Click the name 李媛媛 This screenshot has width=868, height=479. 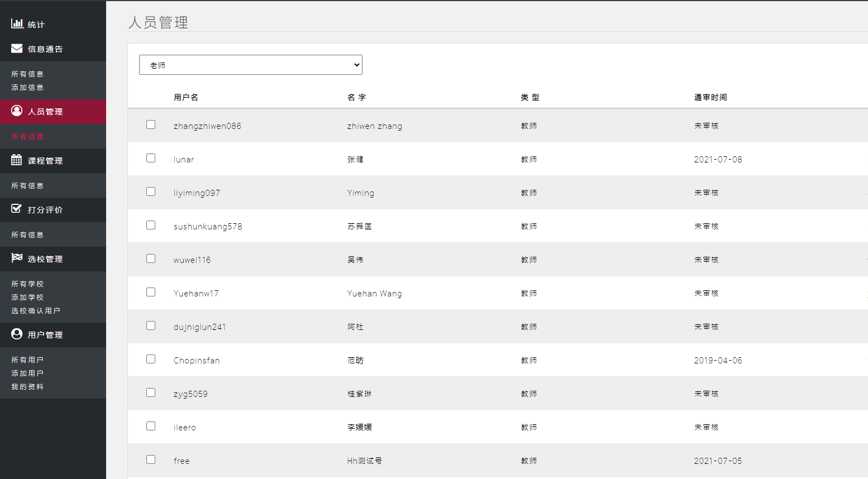coord(360,428)
